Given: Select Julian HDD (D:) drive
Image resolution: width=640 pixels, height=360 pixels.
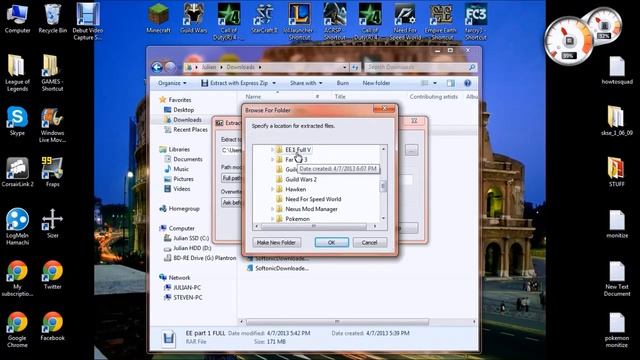Looking at the screenshot, I should click(192, 248).
